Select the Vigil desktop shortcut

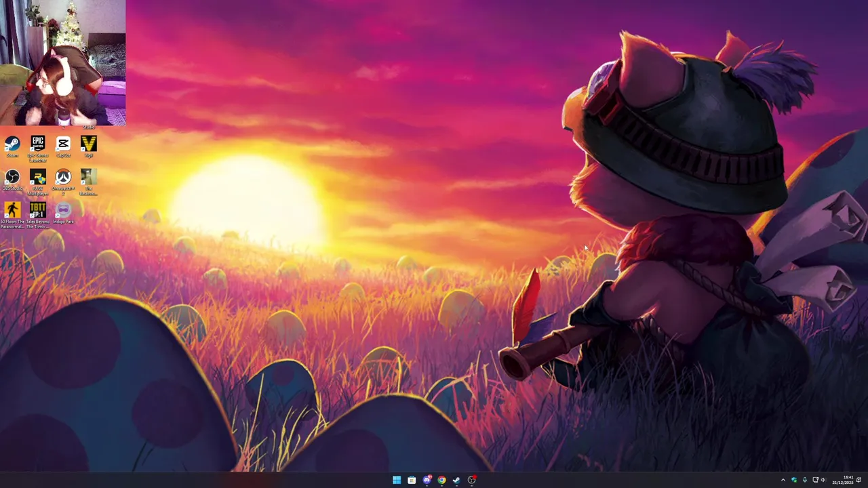click(x=88, y=146)
